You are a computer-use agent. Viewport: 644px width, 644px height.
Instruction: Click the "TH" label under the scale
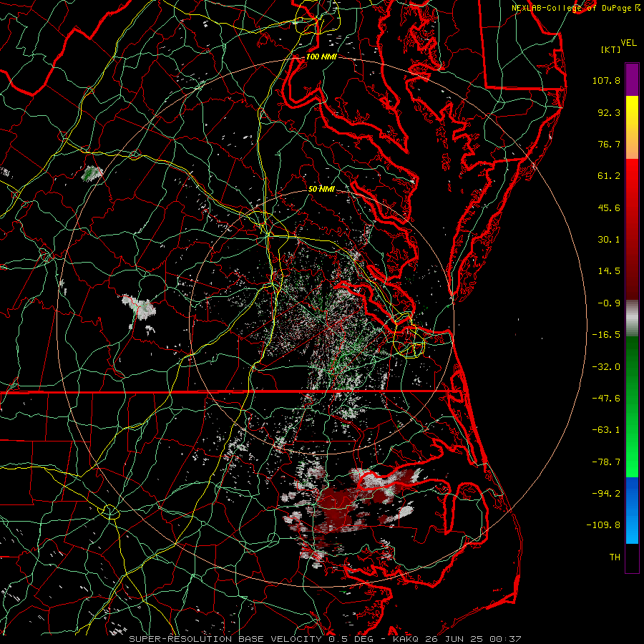tap(615, 557)
